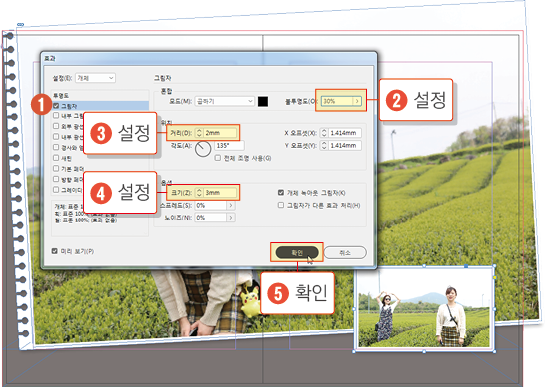Open the 노이즈 noise slider arrow
The image size is (545, 387).
231,218
